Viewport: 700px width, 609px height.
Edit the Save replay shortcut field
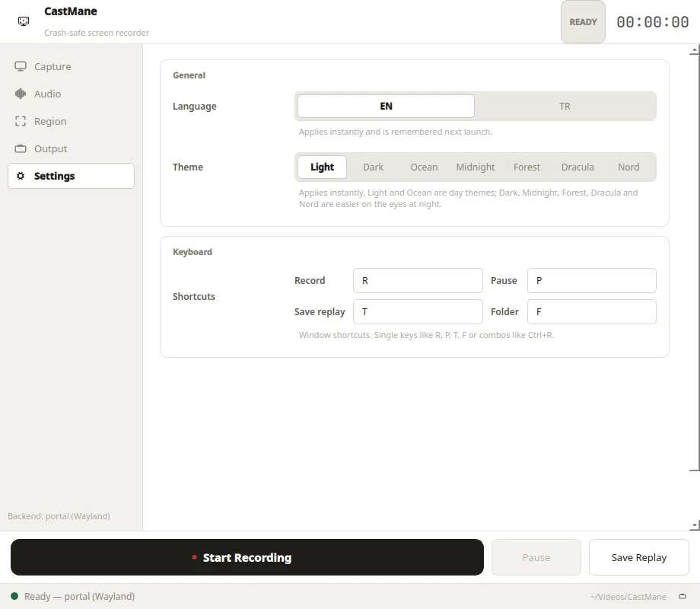418,312
